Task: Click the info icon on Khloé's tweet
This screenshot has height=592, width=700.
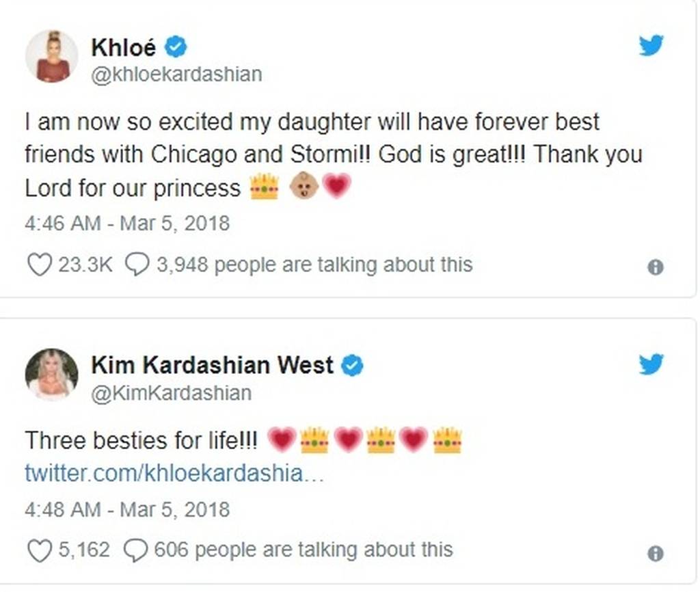Action: tap(655, 267)
